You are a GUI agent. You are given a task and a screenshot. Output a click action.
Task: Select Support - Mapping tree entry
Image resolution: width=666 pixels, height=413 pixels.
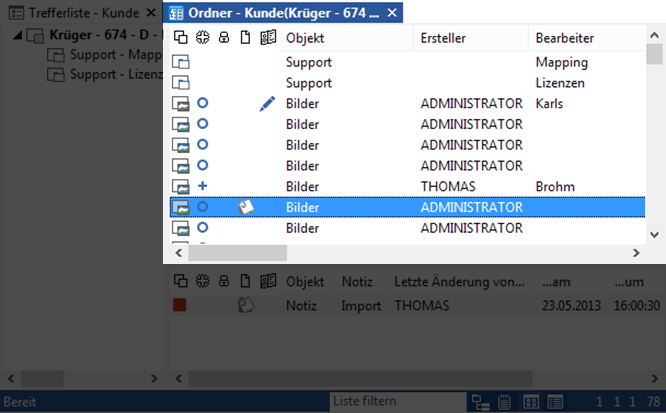(x=107, y=55)
